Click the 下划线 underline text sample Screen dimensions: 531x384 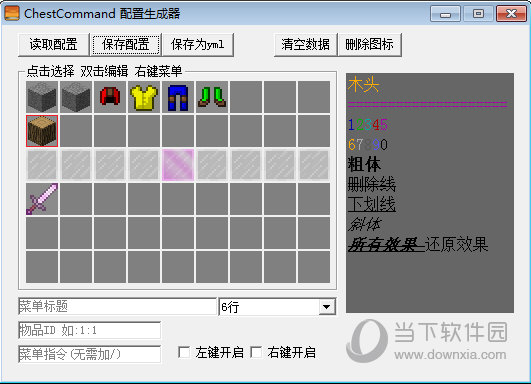click(371, 204)
